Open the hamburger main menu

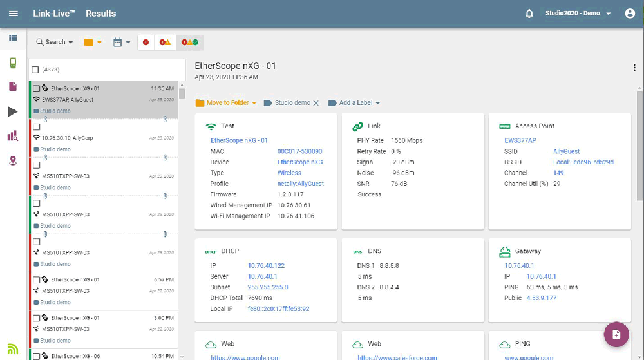[13, 14]
